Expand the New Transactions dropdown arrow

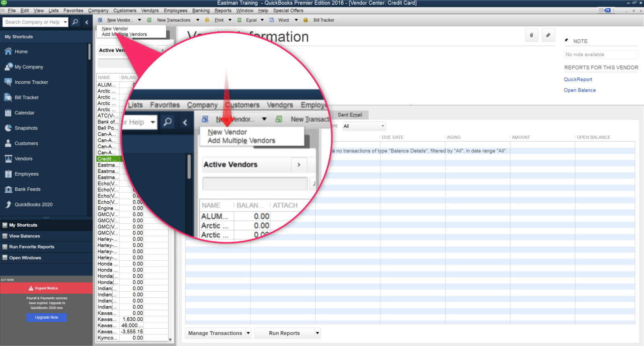[198, 20]
